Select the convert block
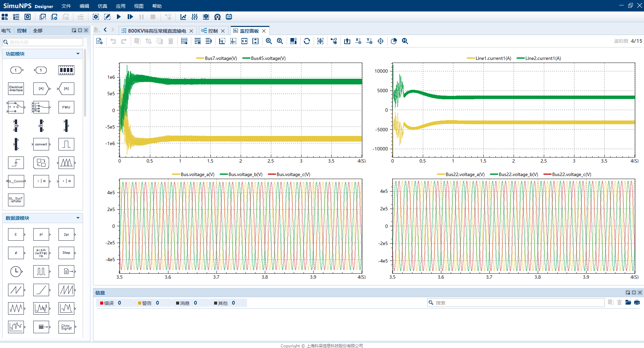Viewport: 644px width, 348px height. 41,144
